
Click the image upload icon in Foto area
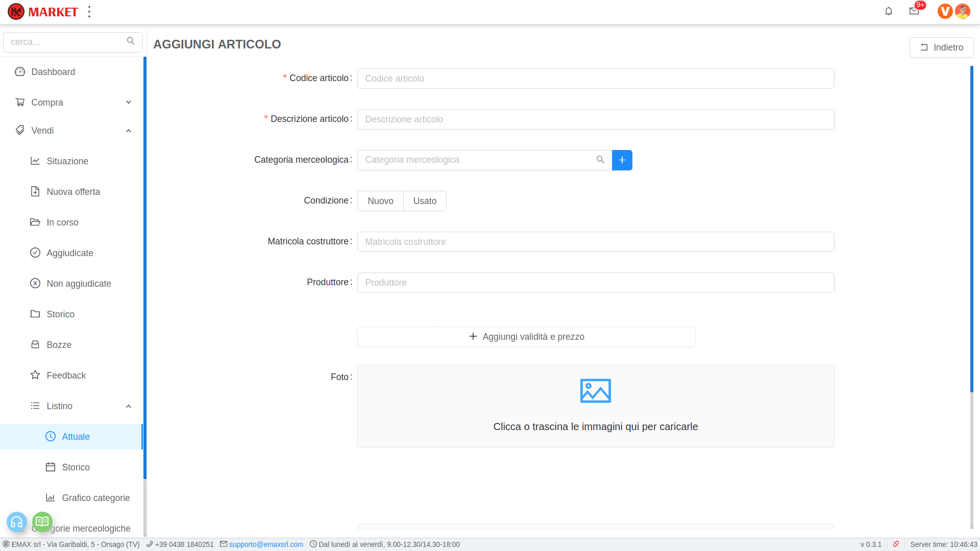[595, 391]
